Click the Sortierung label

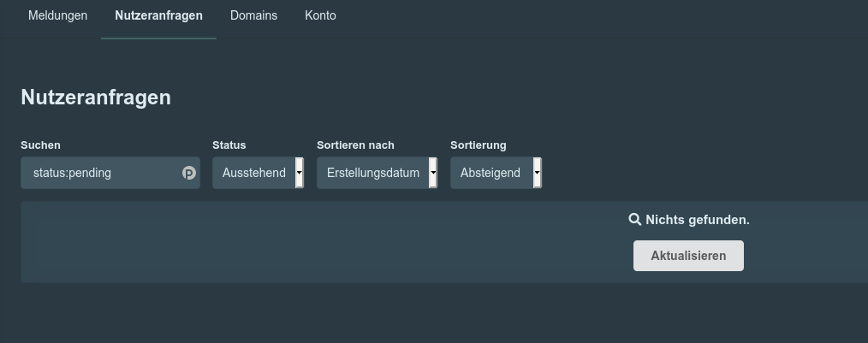point(479,145)
